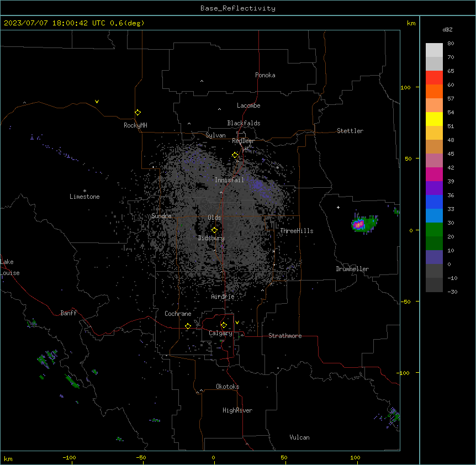This screenshot has width=476, height=465.
Task: Click the colorful storm cell east of ThreeHills
Action: point(364,224)
